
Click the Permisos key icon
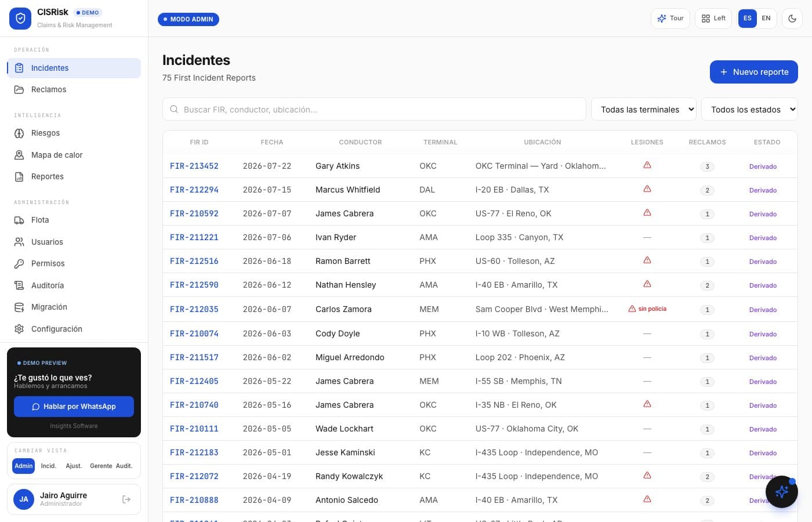[19, 263]
